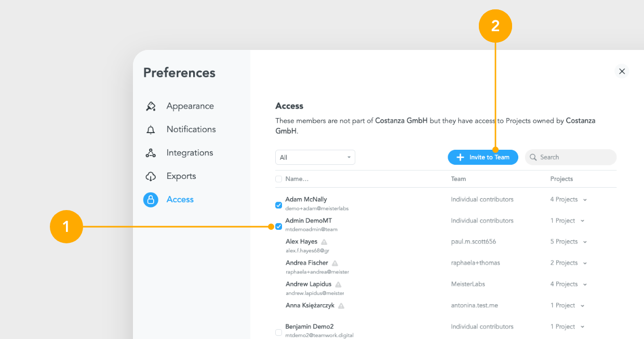Click the magnifier icon in the search box
The width and height of the screenshot is (644, 339).
[533, 157]
